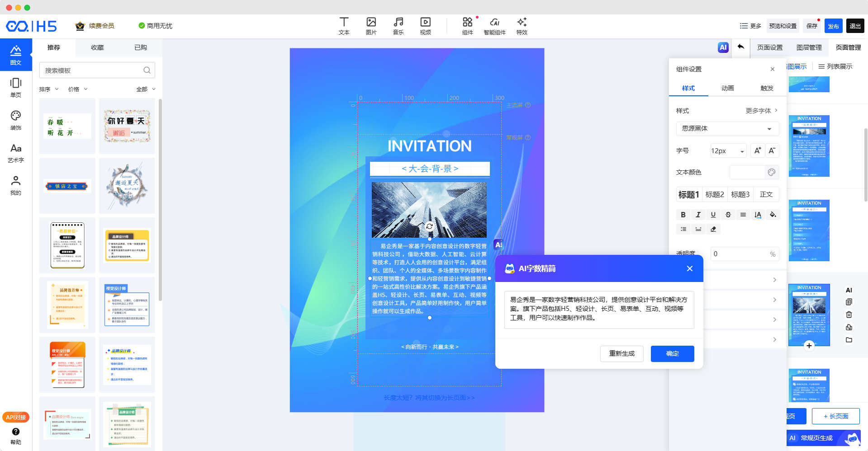This screenshot has height=451, width=868.
Task: Close the AI字数精简 dialog
Action: click(690, 268)
